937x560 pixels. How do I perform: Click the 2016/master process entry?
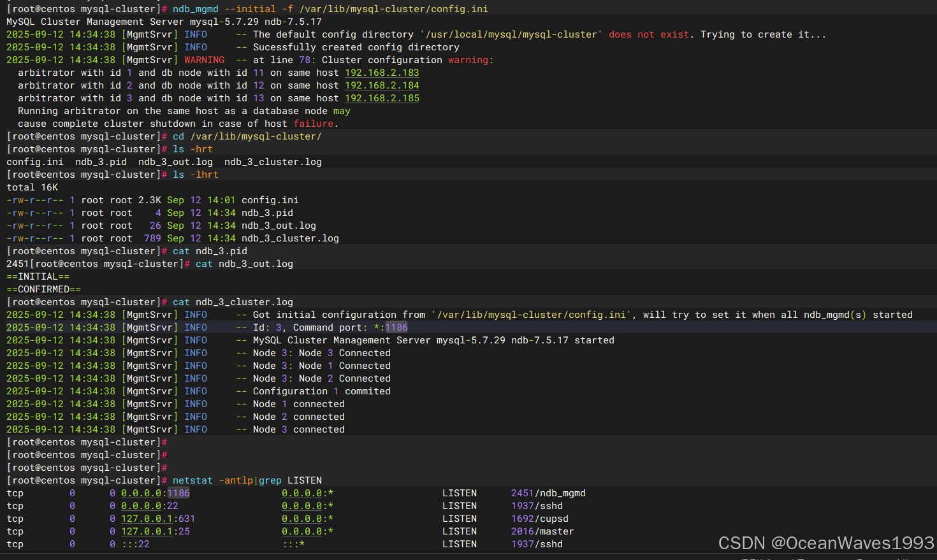click(542, 531)
